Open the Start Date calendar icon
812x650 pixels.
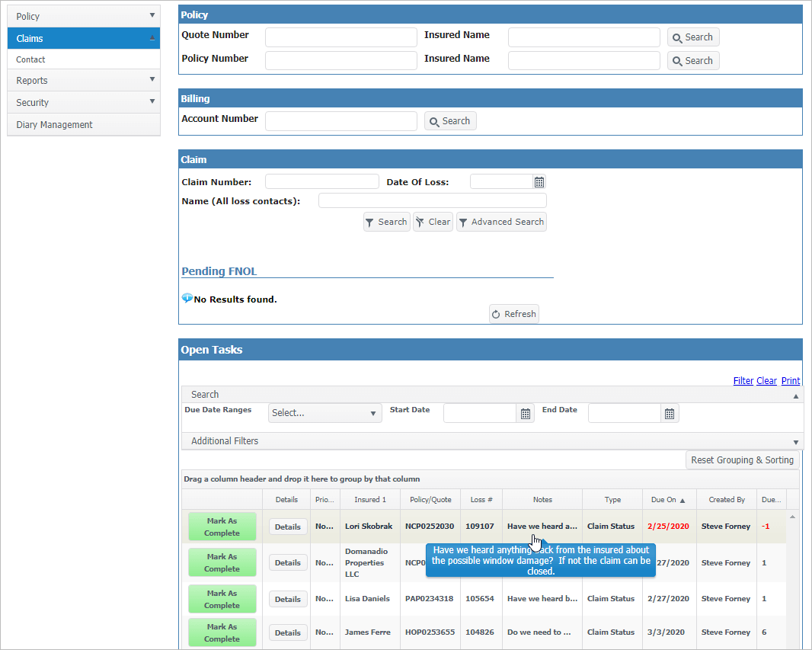(526, 414)
